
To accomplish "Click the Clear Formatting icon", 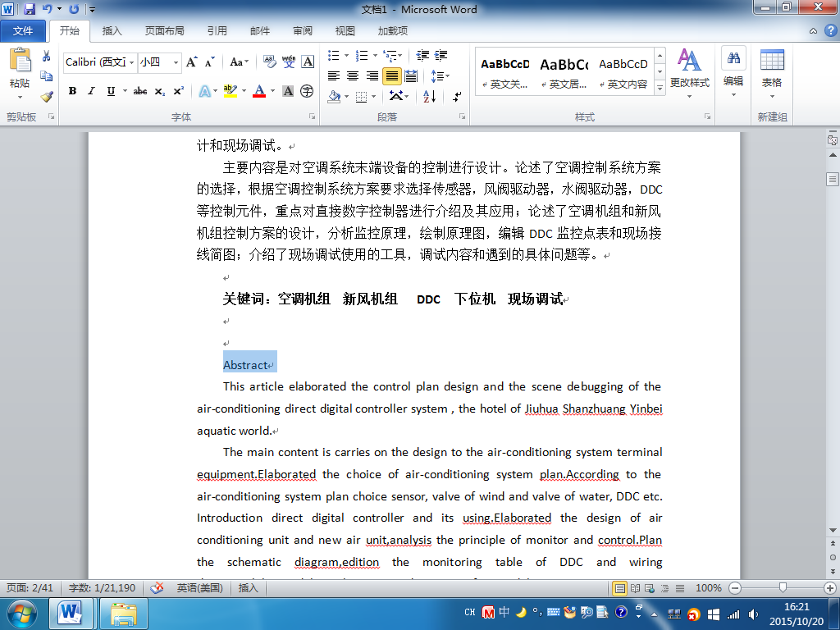I will 269,62.
